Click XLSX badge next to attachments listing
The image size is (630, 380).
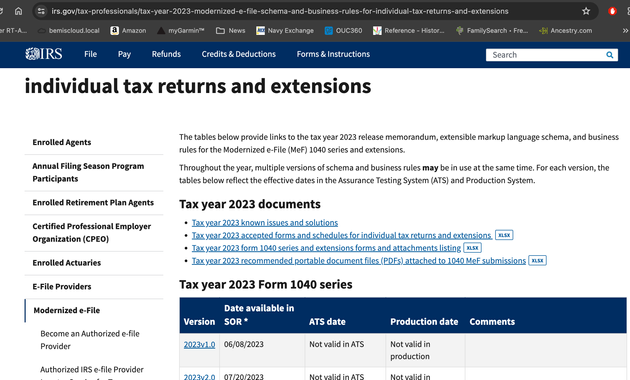coord(472,248)
